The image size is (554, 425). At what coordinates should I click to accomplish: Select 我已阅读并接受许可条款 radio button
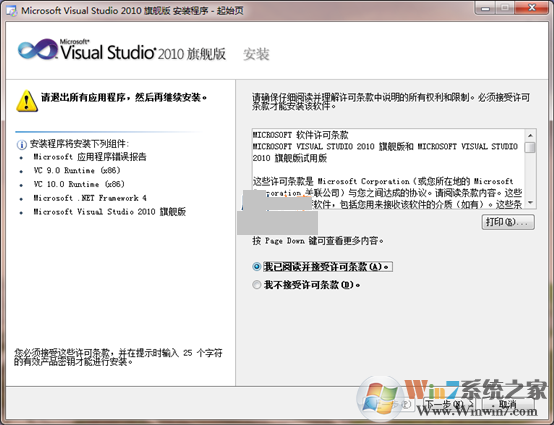tap(257, 267)
